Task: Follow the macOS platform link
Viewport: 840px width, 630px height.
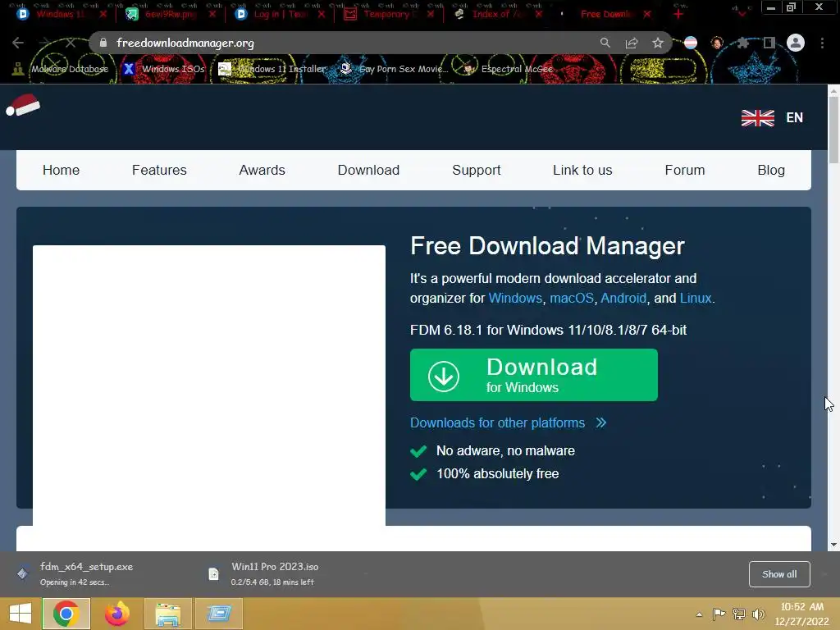Action: 572,298
